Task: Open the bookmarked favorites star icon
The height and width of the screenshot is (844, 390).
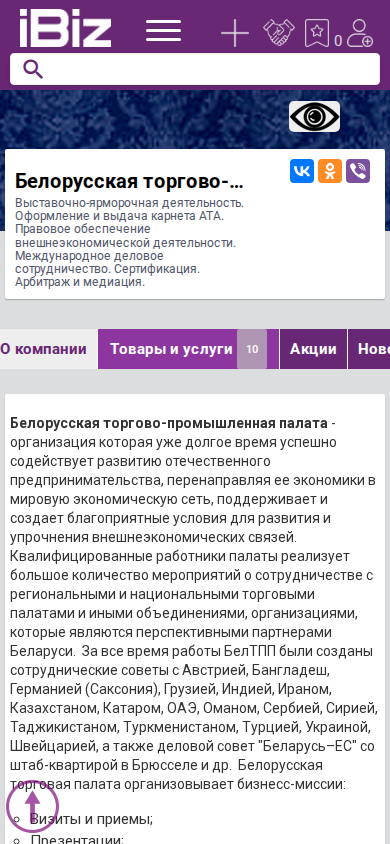Action: [317, 33]
